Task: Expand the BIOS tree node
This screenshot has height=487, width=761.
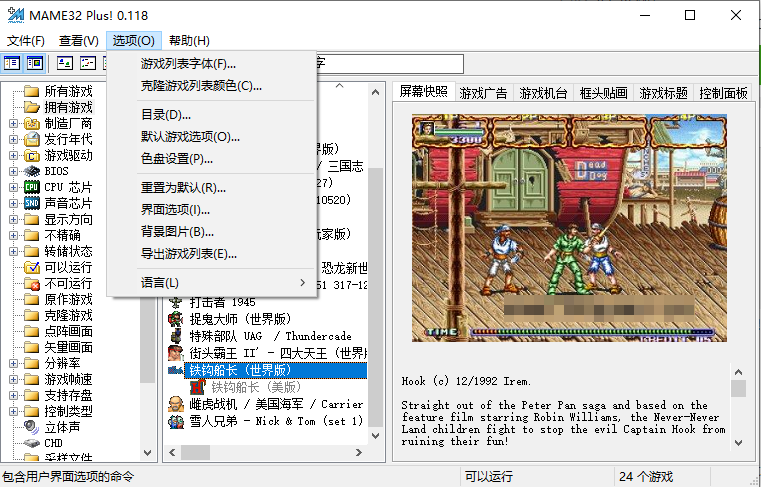Action: click(x=14, y=172)
